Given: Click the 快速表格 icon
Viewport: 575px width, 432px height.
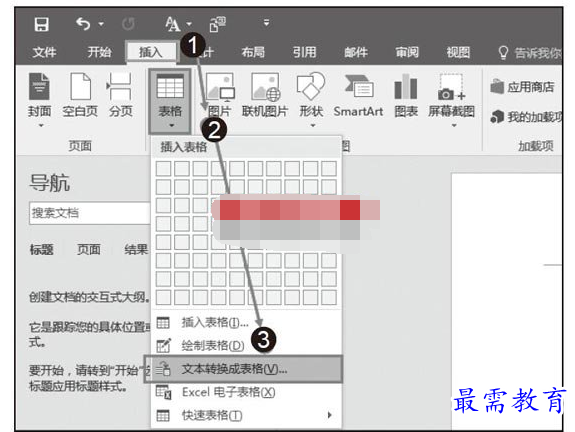Looking at the screenshot, I should (x=163, y=415).
